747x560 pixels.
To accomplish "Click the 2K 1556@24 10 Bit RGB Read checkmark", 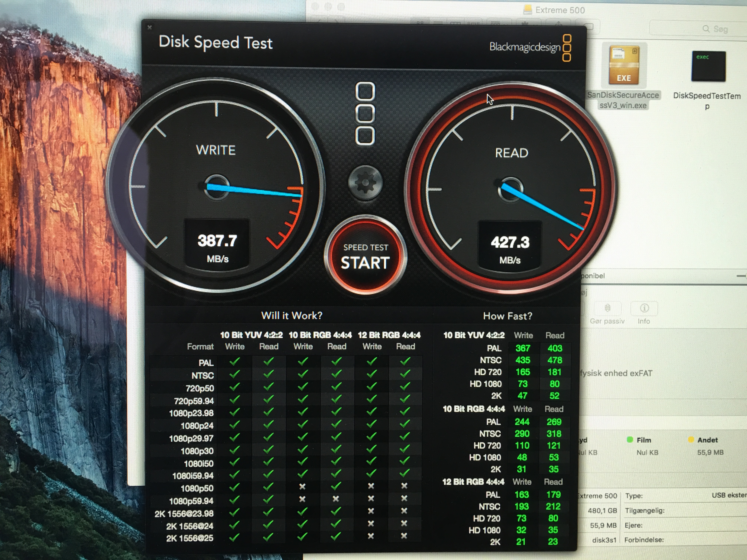I will [336, 524].
